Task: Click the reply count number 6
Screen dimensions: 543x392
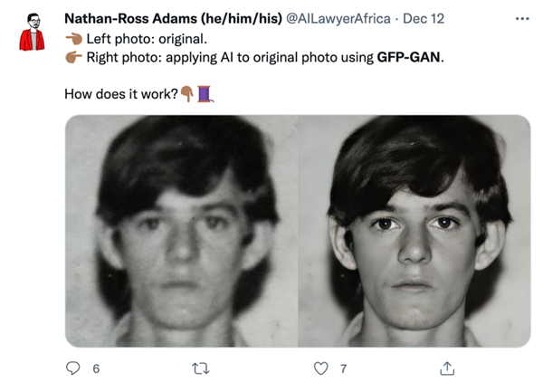Action: (x=96, y=368)
